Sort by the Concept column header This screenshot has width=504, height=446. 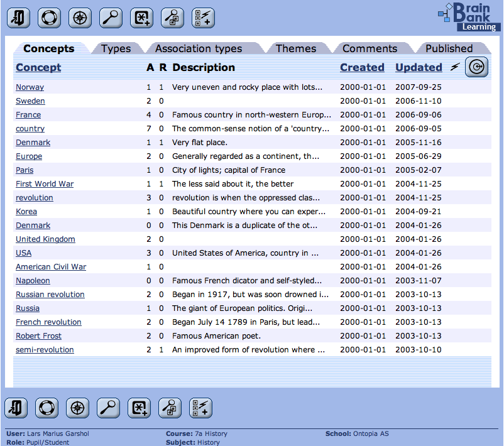pyautogui.click(x=38, y=67)
